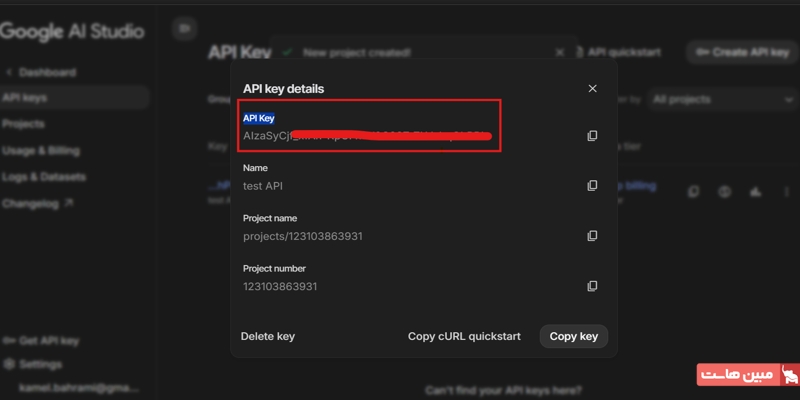Open the three-dot more options in key row

[x=785, y=192]
